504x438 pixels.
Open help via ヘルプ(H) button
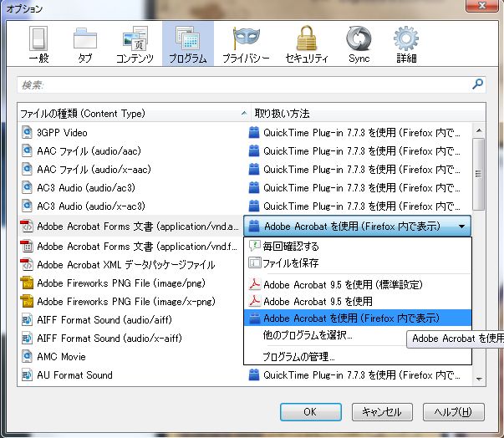tap(454, 412)
